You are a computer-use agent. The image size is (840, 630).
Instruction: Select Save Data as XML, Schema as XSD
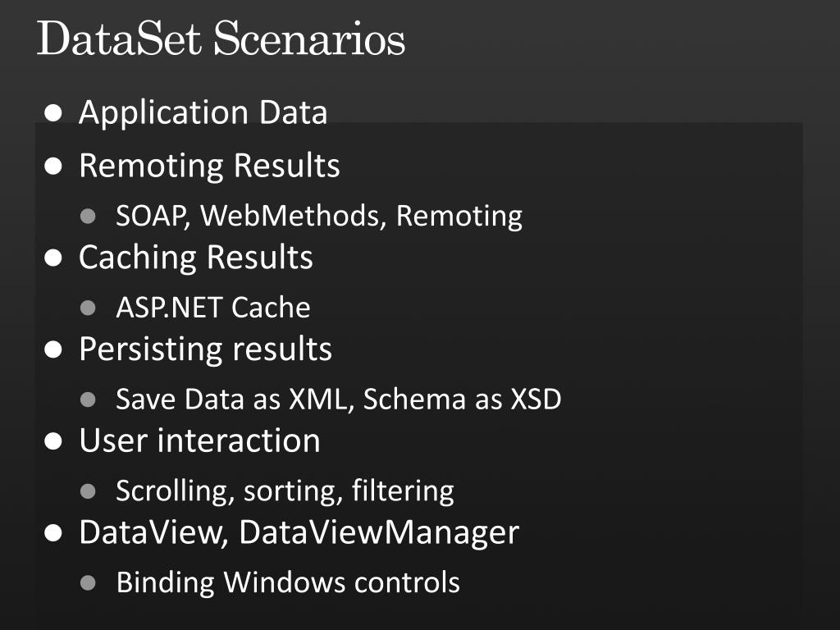coord(339,399)
